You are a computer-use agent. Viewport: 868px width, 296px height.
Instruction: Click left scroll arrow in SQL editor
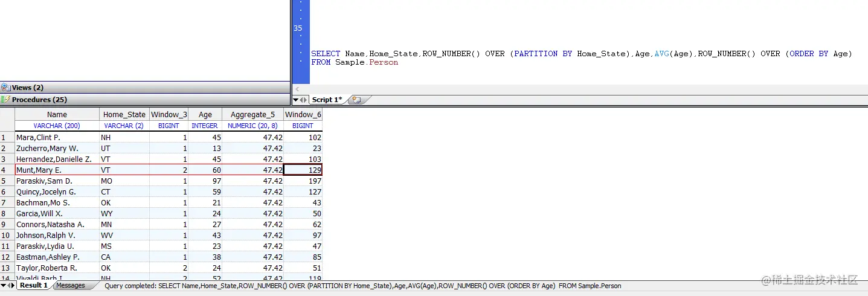(297, 89)
